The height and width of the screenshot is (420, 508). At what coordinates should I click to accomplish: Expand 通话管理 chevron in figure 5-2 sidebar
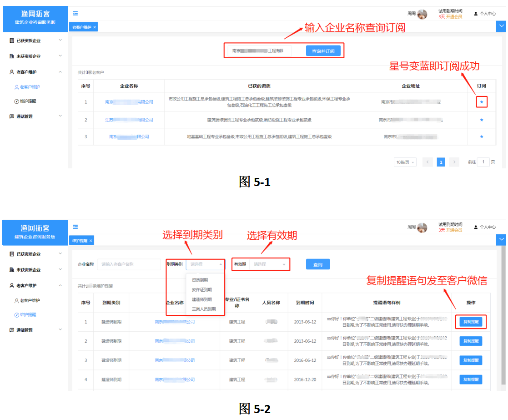click(x=60, y=329)
